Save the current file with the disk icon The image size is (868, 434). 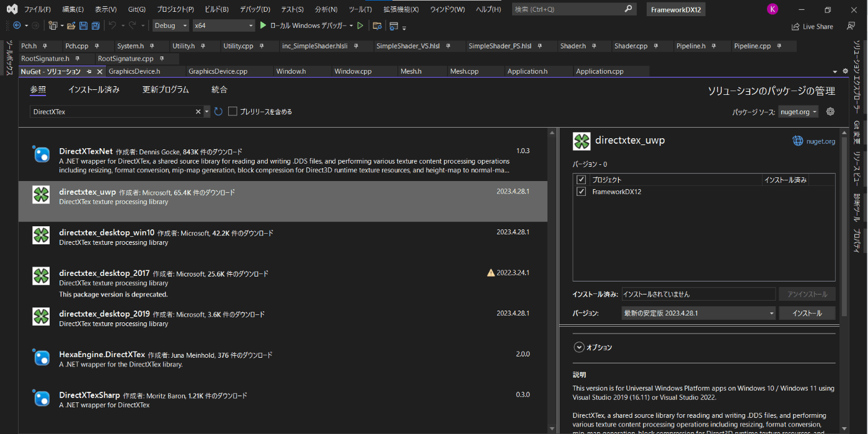[84, 25]
